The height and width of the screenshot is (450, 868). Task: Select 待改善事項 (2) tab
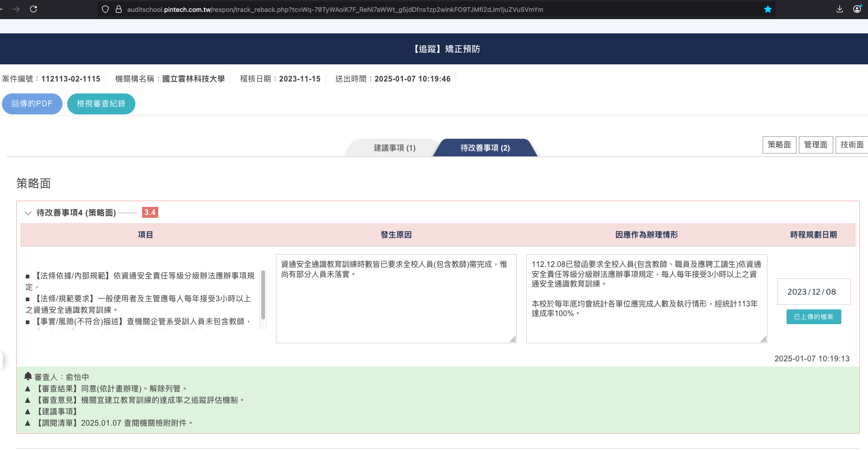pos(485,148)
